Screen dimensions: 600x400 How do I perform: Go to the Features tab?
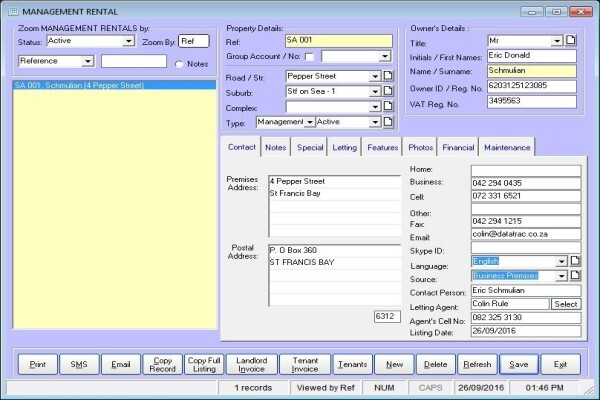coord(382,147)
